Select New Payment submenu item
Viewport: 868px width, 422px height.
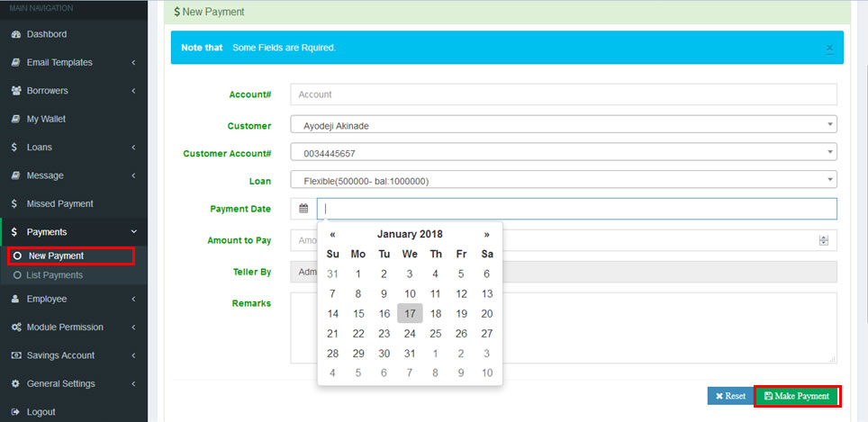click(x=55, y=256)
